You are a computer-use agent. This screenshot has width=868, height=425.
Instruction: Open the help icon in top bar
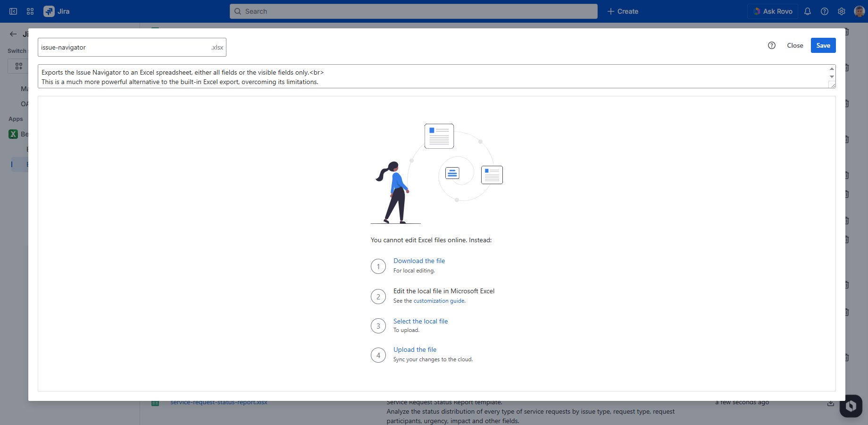coord(825,11)
